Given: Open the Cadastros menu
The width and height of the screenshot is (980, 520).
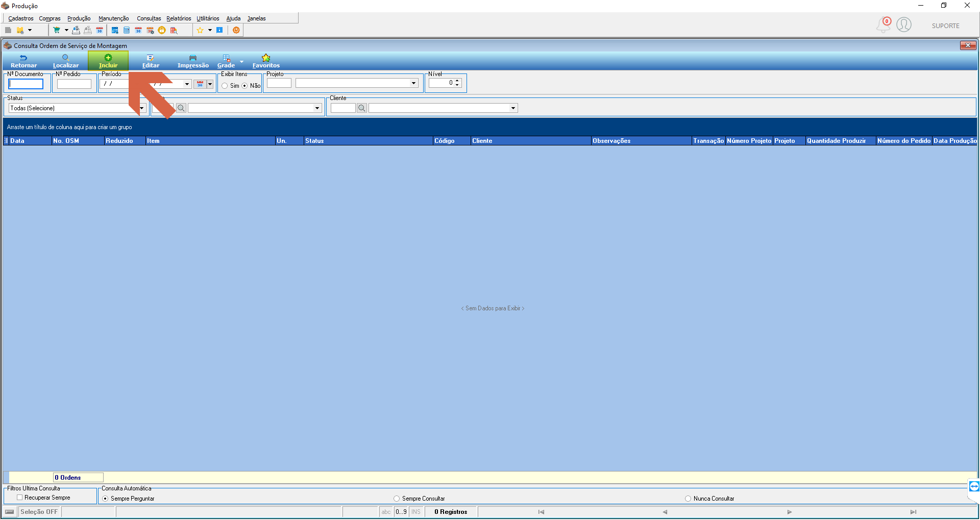Looking at the screenshot, I should 21,18.
